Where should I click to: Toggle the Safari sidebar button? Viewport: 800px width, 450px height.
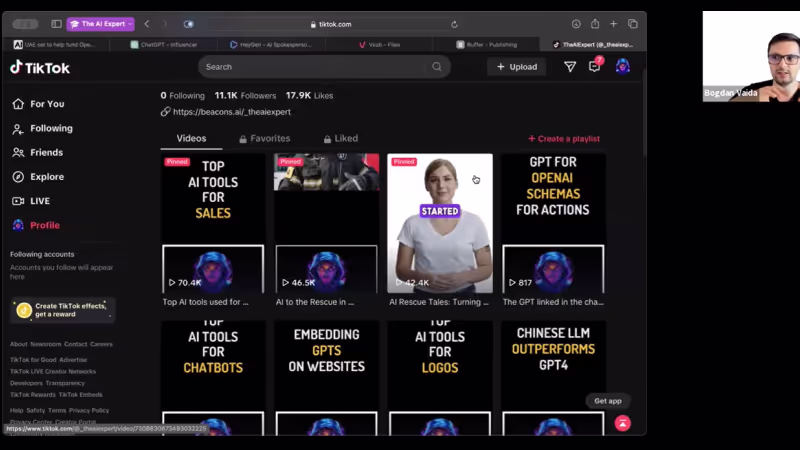click(x=56, y=24)
